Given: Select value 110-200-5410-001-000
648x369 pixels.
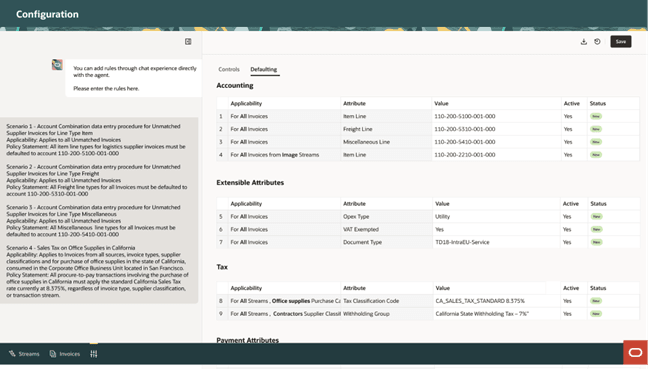Looking at the screenshot, I should (465, 142).
